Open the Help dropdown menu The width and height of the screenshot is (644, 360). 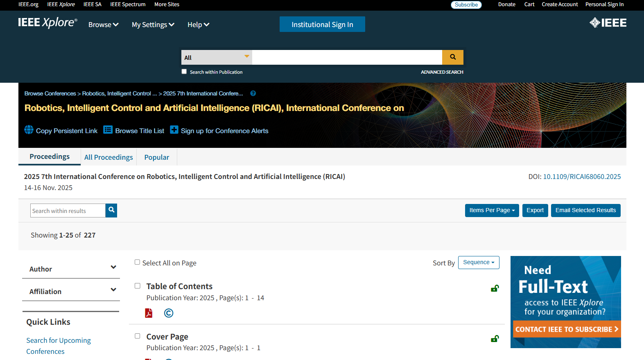pyautogui.click(x=199, y=25)
